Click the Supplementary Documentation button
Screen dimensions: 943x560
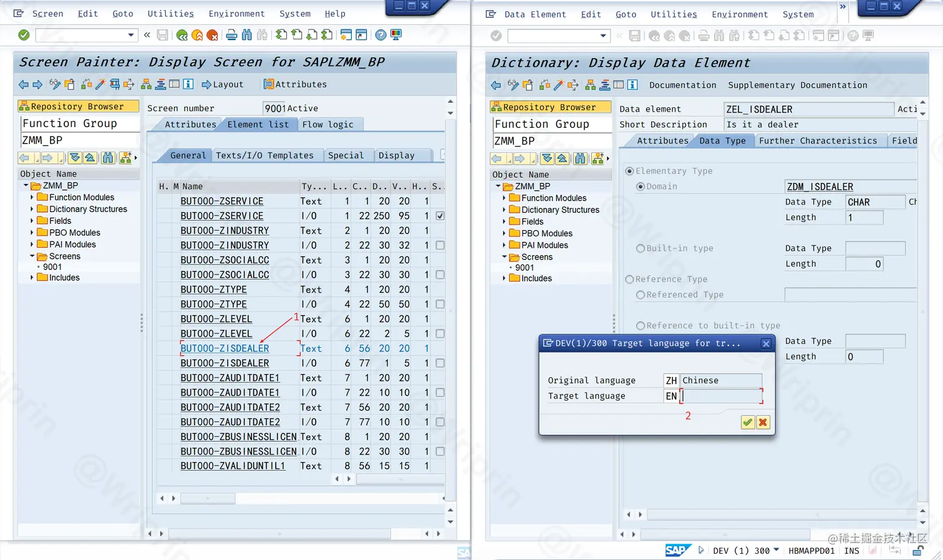tap(797, 85)
